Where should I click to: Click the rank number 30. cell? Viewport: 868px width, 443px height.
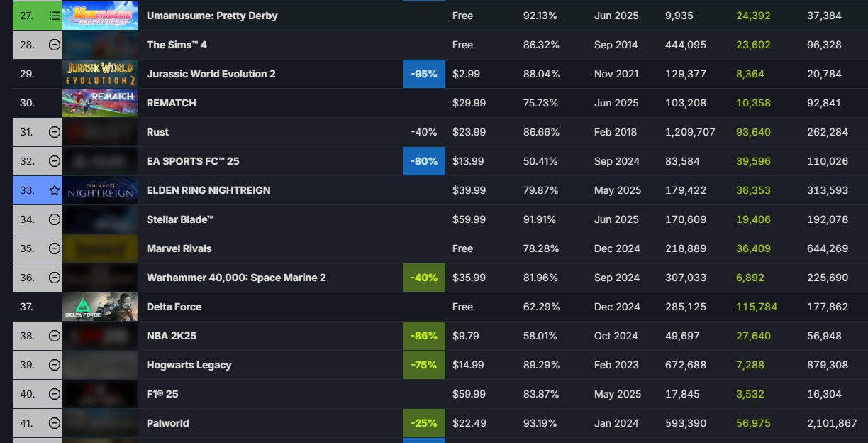27,103
